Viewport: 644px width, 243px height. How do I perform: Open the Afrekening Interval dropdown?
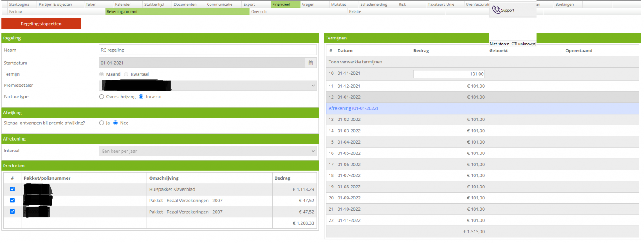(208, 151)
